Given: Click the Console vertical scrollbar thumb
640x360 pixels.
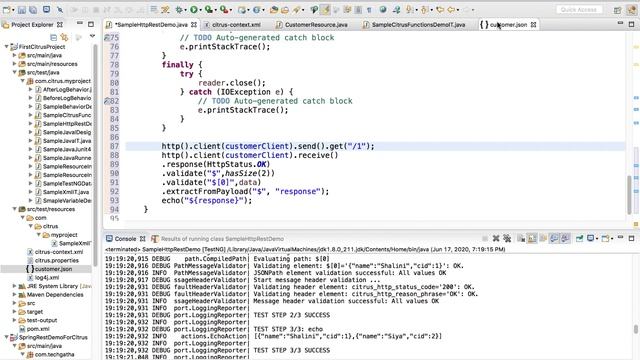Looking at the screenshot, I should (636, 329).
